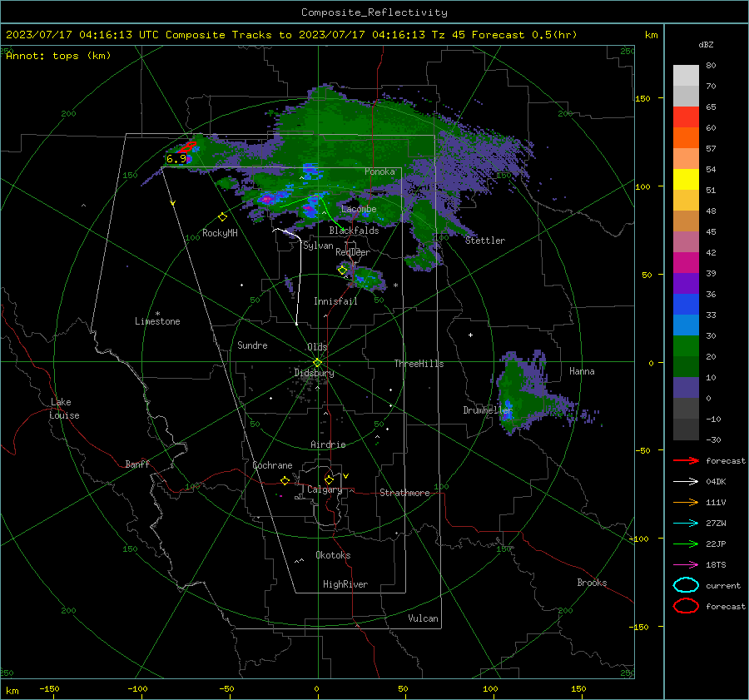Click the storm top label '6.9'

[176, 159]
